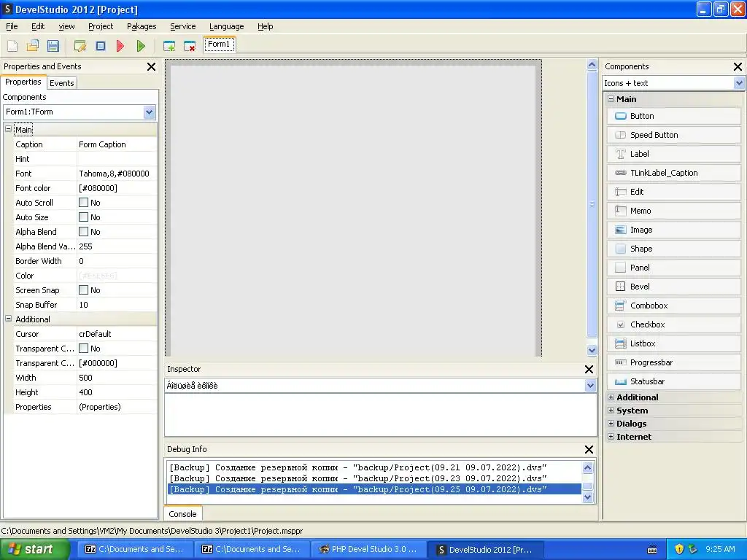Click the blue stop square toolbar icon
The height and width of the screenshot is (560, 747).
pos(101,46)
